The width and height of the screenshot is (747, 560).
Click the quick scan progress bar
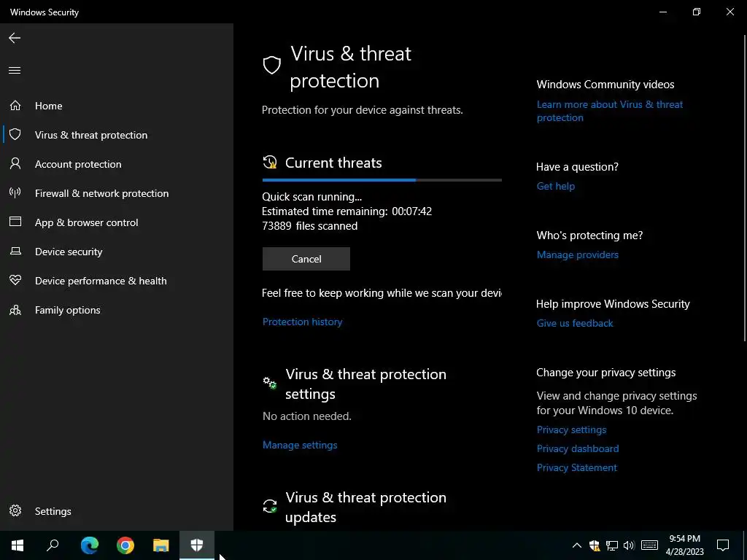[x=382, y=180]
